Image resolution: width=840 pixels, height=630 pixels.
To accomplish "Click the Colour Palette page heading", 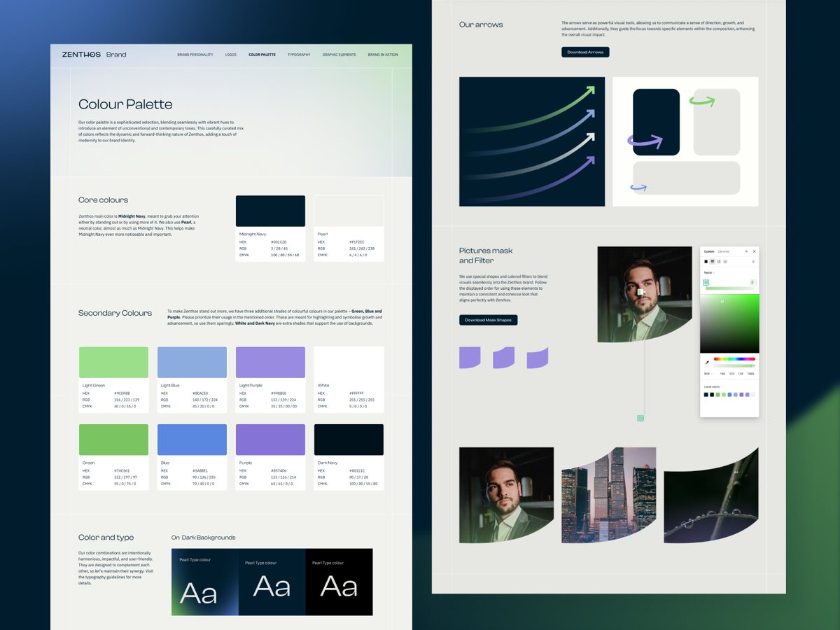I will coord(125,104).
